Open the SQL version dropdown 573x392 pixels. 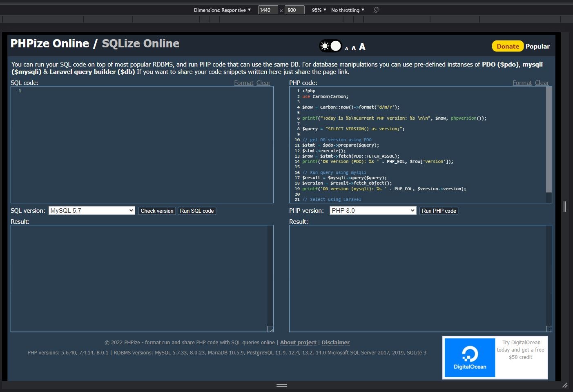point(92,211)
